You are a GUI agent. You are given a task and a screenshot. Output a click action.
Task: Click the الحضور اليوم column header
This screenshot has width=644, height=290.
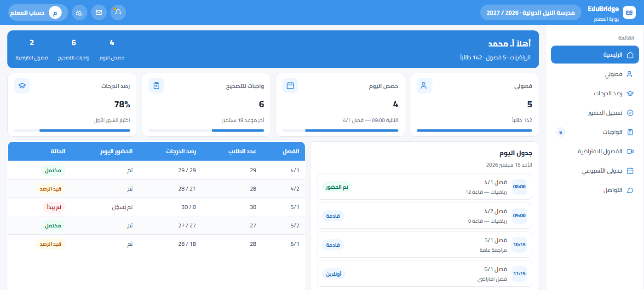coord(117,151)
